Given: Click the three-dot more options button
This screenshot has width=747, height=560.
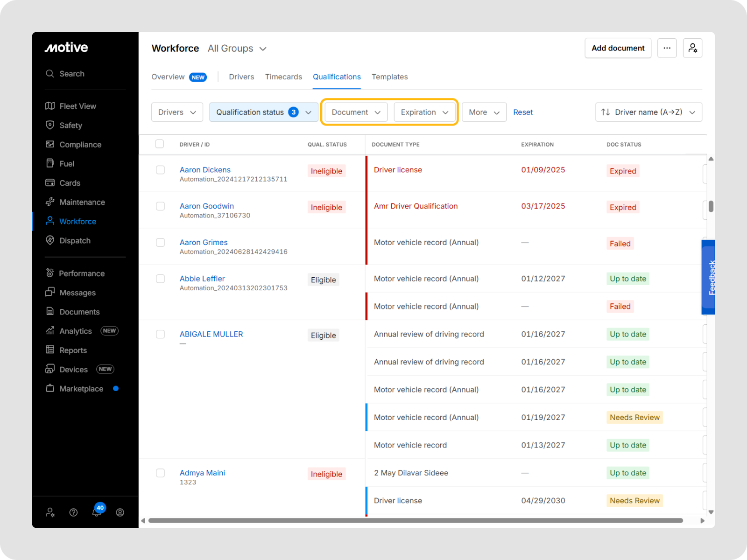Looking at the screenshot, I should click(x=667, y=48).
